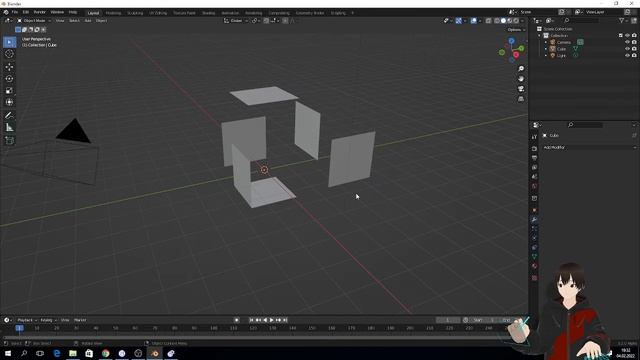Screen dimensions: 640x360
Task: Open the View Layer properties tab icon
Action: 534,167
